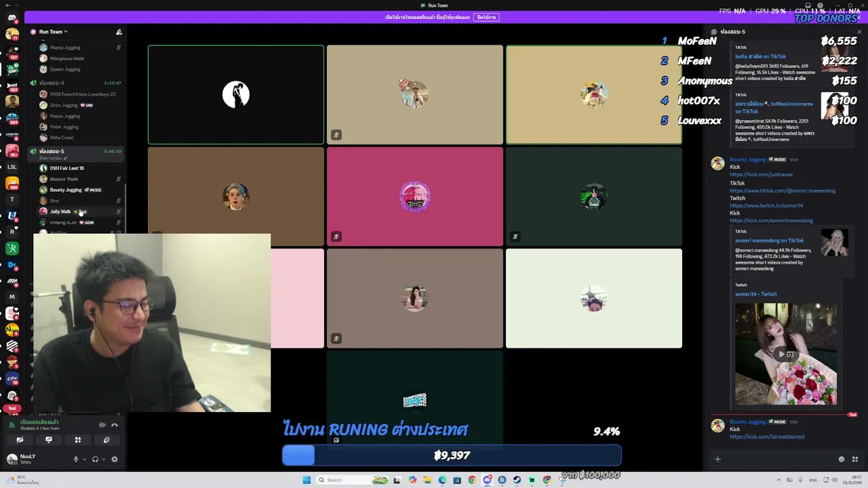Select user Jelly Walk in channel list

pos(60,211)
